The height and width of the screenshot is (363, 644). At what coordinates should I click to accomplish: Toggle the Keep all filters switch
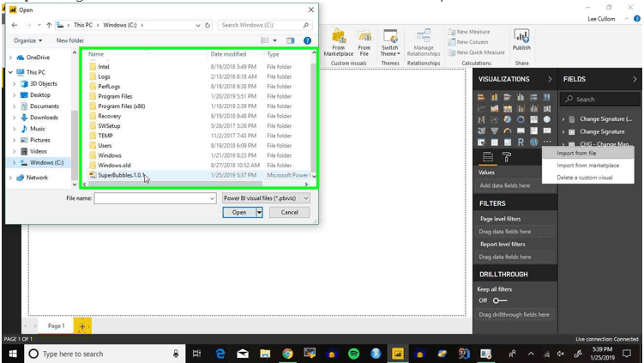[500, 300]
